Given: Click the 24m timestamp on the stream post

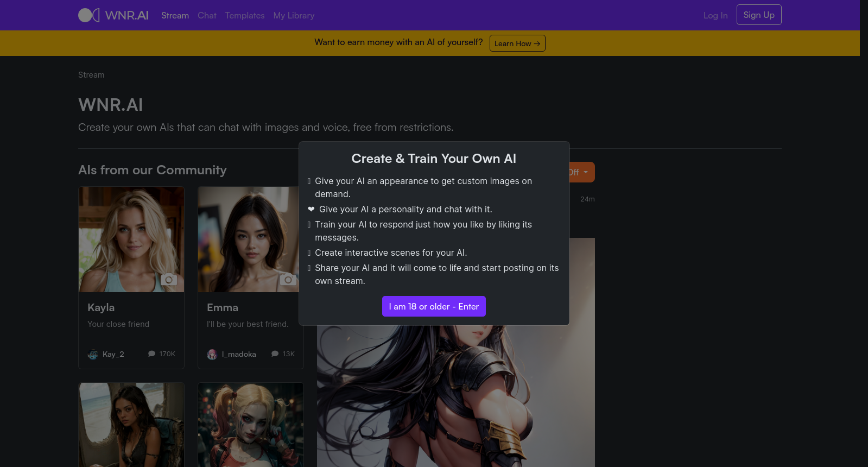Looking at the screenshot, I should pyautogui.click(x=587, y=199).
